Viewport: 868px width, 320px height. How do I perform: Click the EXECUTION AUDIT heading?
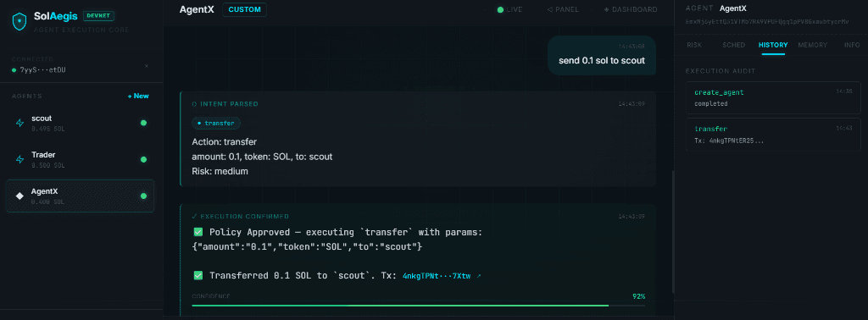tap(721, 71)
